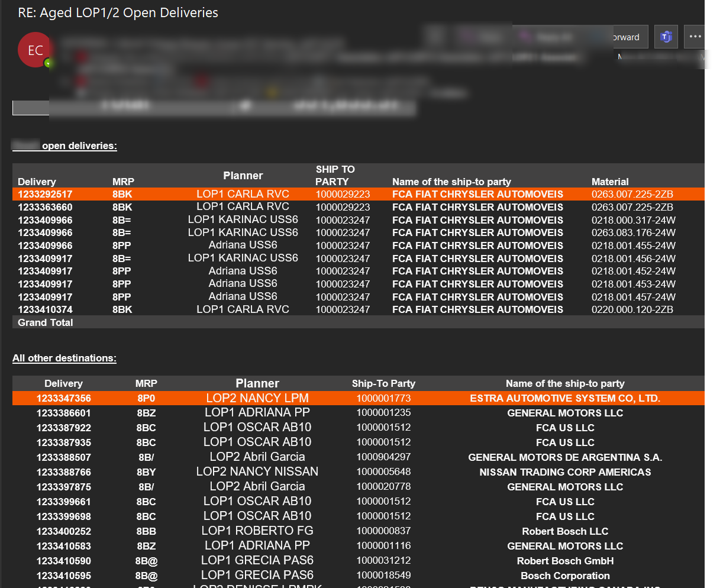
Task: Open the Share to Teams icon
Action: point(666,37)
